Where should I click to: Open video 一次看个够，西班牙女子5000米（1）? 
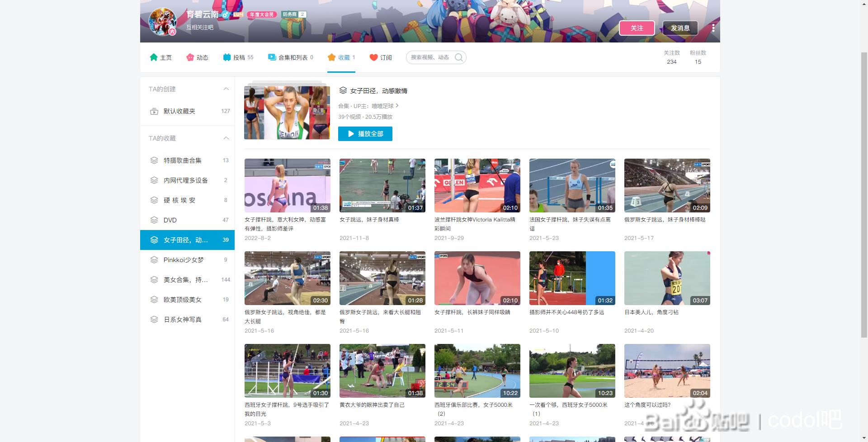pos(572,371)
